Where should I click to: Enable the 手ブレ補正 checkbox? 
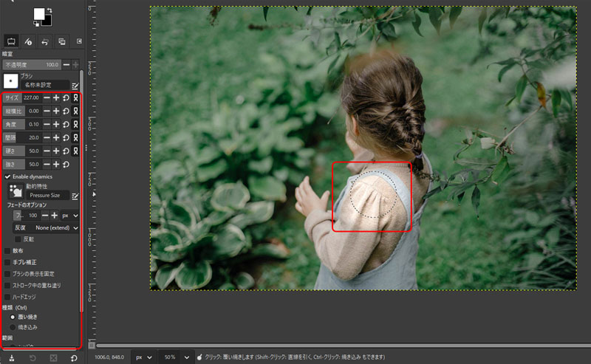pyautogui.click(x=7, y=262)
